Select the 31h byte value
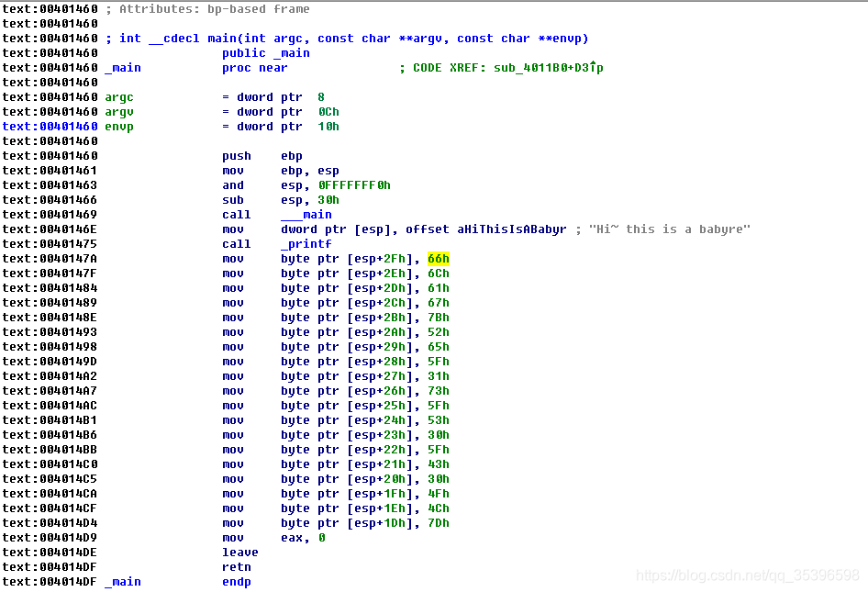 pyautogui.click(x=438, y=376)
